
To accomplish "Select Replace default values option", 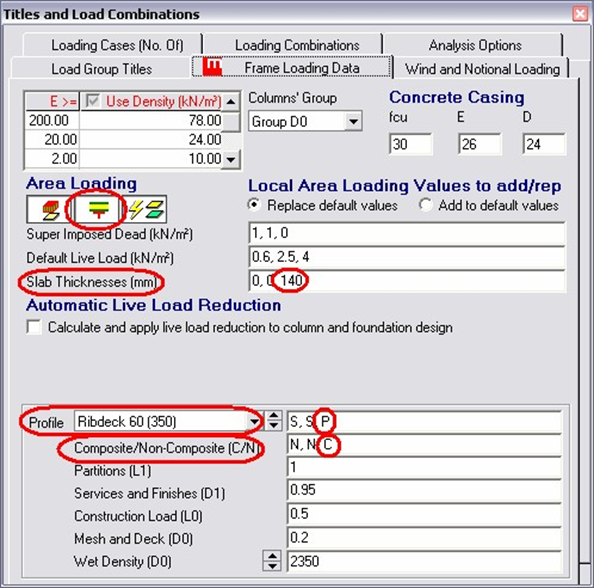I will pyautogui.click(x=254, y=205).
